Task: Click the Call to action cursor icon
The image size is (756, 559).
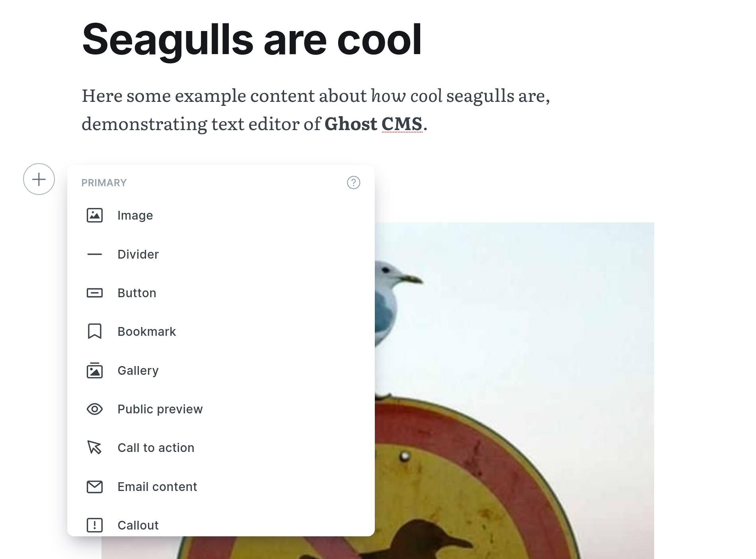Action: [95, 448]
